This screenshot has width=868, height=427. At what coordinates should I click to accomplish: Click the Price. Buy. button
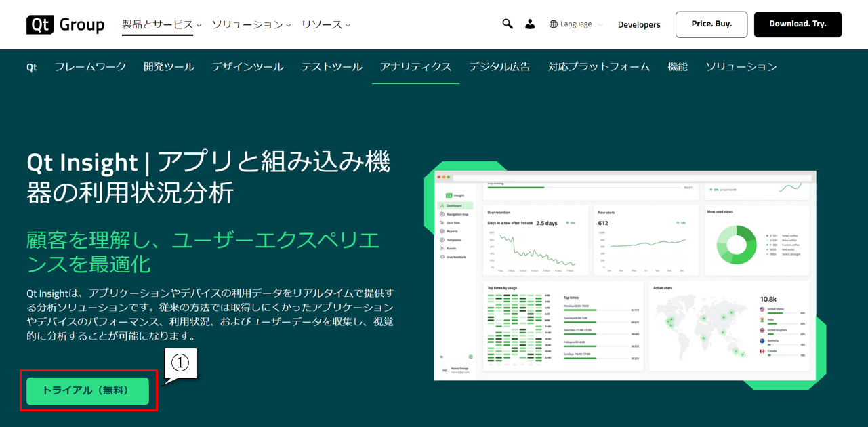click(x=711, y=24)
